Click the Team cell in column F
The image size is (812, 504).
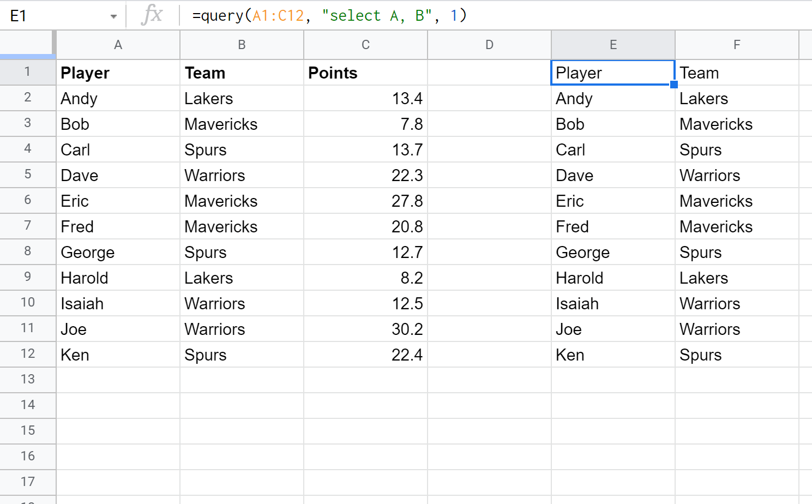pos(737,73)
